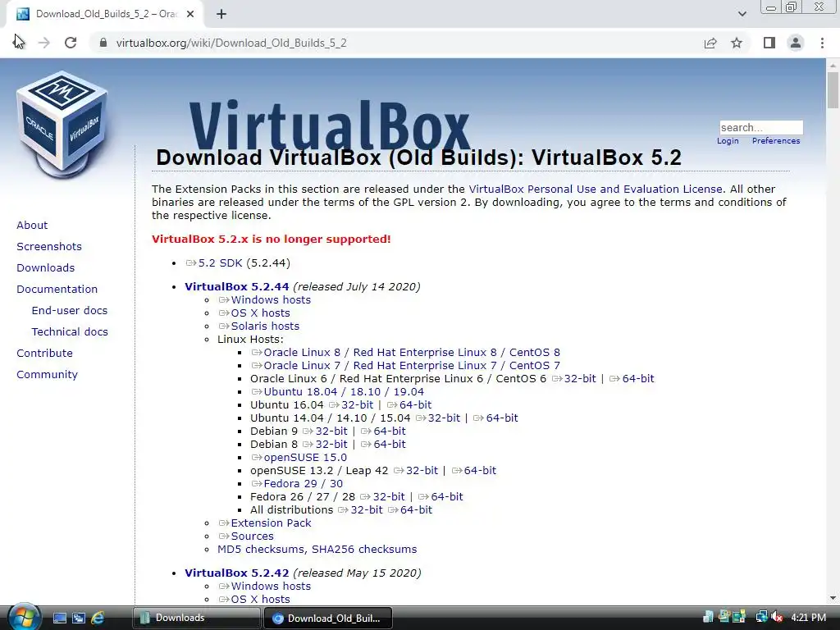Download the 5.2.44 Sources
This screenshot has width=840, height=630.
point(252,536)
